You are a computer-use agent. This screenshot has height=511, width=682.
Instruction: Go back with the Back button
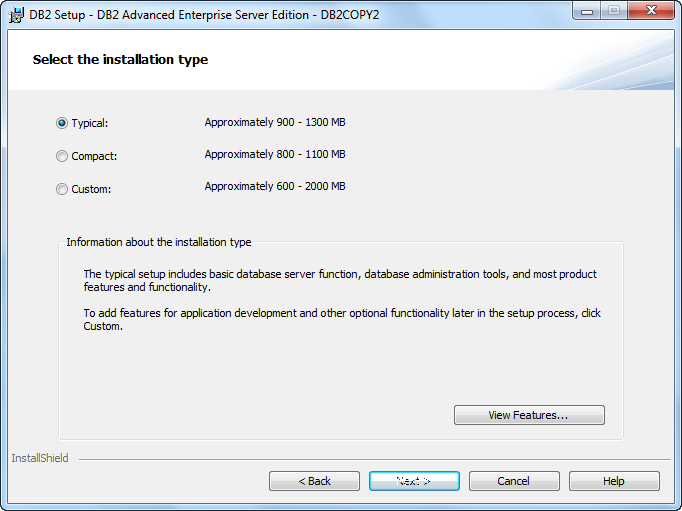[x=314, y=481]
